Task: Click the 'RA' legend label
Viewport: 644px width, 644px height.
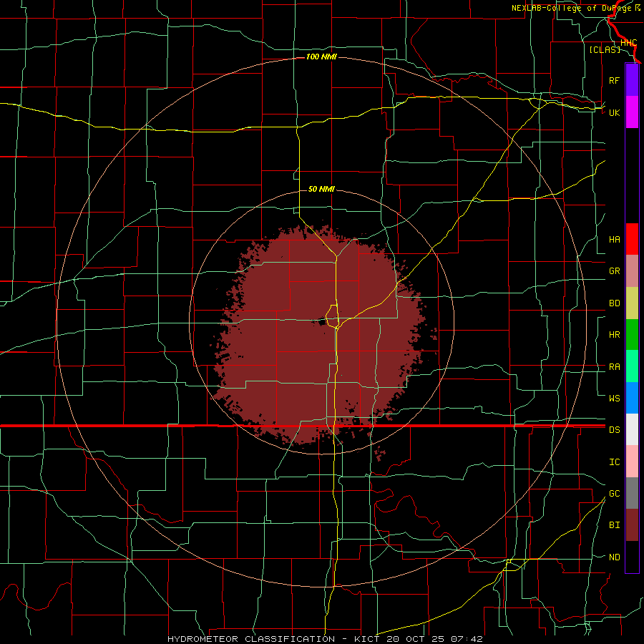Action: point(614,367)
